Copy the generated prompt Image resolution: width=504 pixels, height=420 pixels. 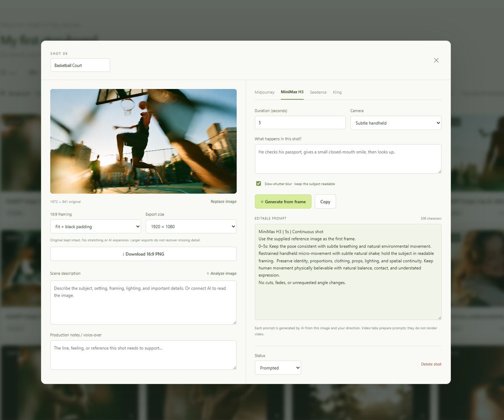[325, 201]
